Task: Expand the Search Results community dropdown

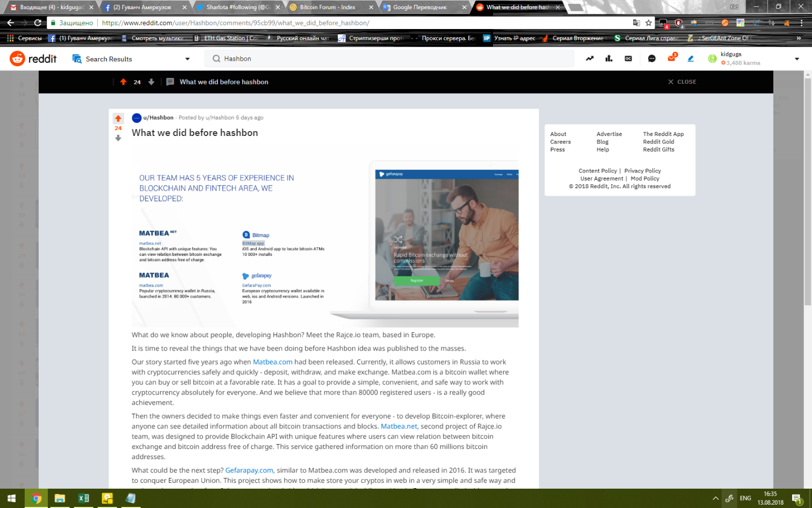Action: point(187,59)
